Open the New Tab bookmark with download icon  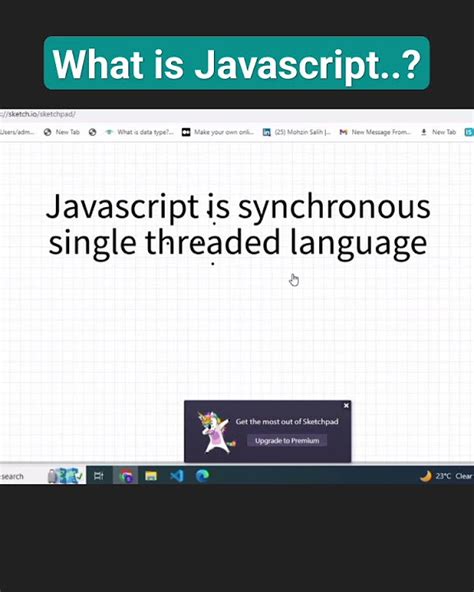click(x=438, y=132)
